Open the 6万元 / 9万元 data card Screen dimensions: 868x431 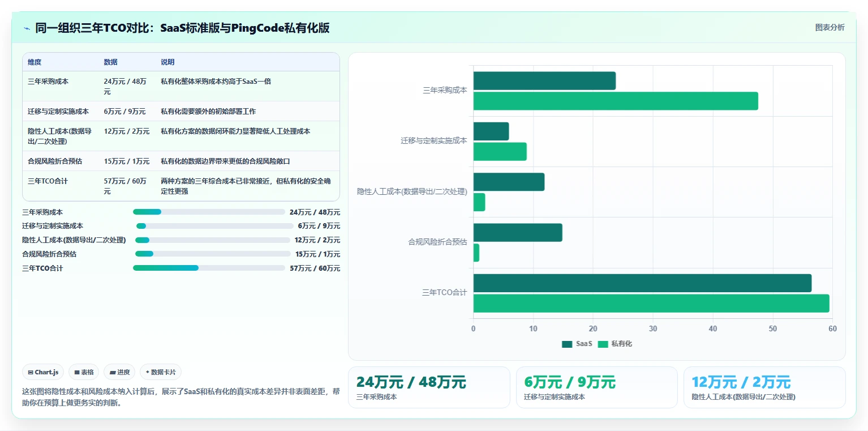[x=596, y=387]
